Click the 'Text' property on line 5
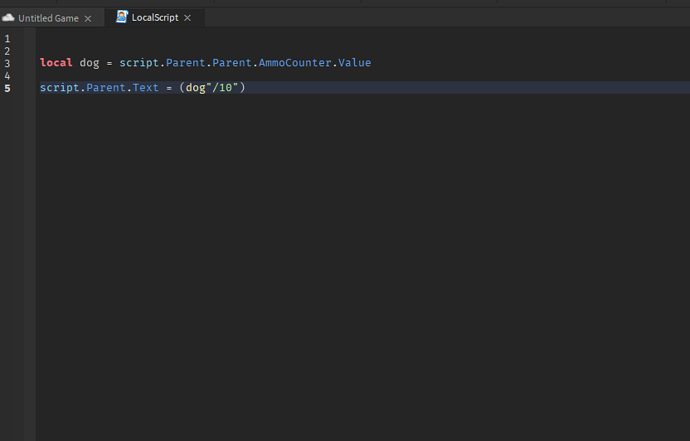The width and height of the screenshot is (690, 441). click(146, 88)
